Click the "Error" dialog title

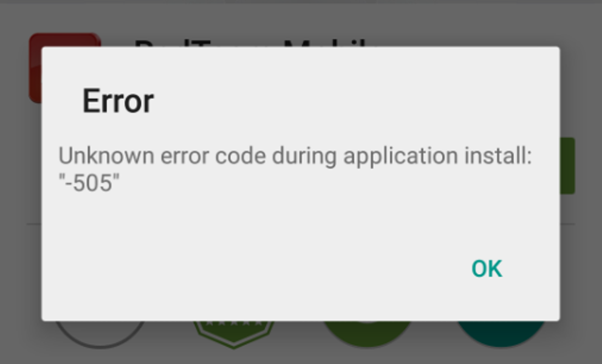pyautogui.click(x=118, y=101)
